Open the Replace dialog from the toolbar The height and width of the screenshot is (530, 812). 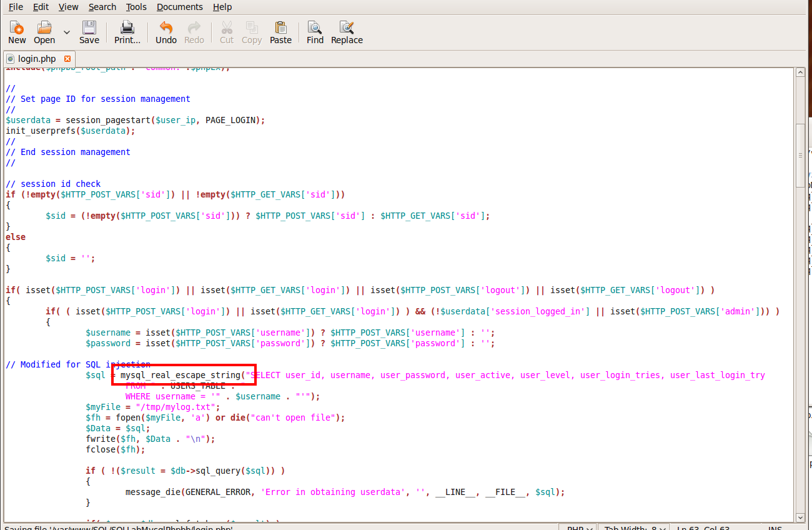pos(347,31)
